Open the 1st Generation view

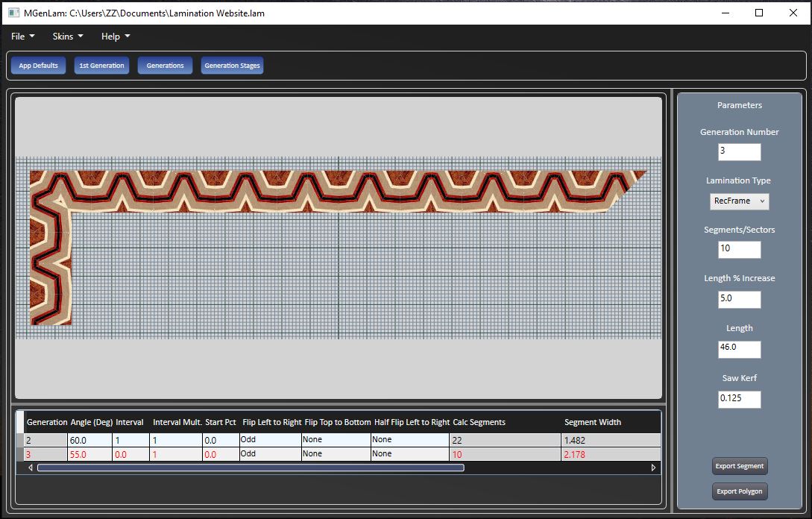101,66
